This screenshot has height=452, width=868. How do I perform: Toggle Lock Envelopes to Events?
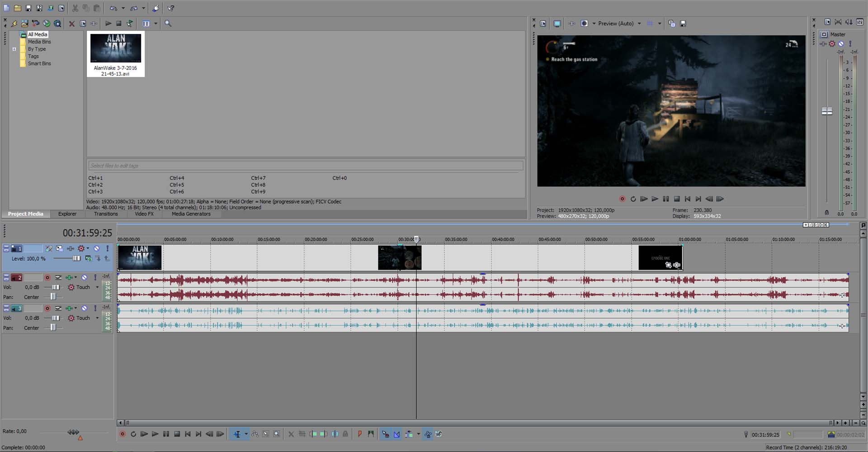coord(428,434)
